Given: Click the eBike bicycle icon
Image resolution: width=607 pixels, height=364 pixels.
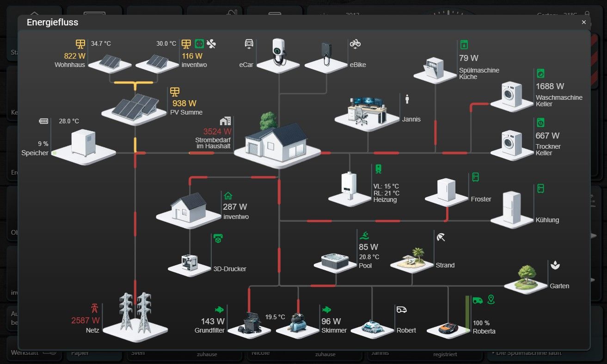Looking at the screenshot, I should 355,43.
